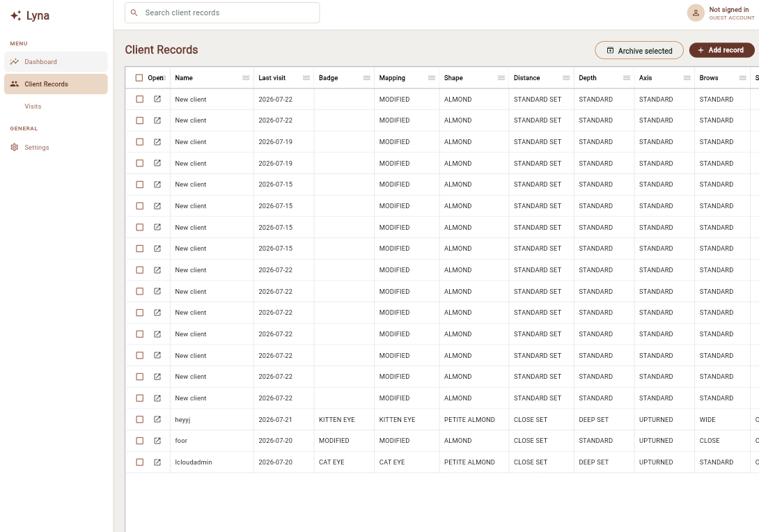
Task: Open the lcloudadmin record via open icon
Action: 157,462
